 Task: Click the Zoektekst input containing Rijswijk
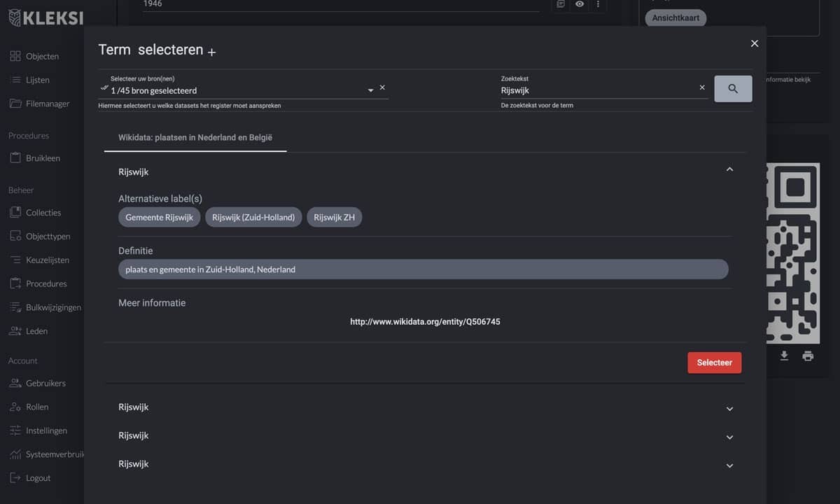595,90
